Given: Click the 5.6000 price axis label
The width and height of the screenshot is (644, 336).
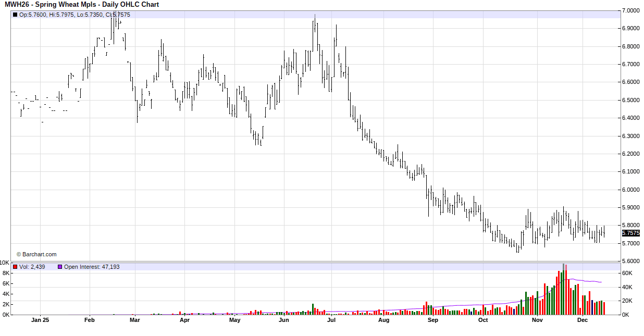Looking at the screenshot, I should click(630, 261).
